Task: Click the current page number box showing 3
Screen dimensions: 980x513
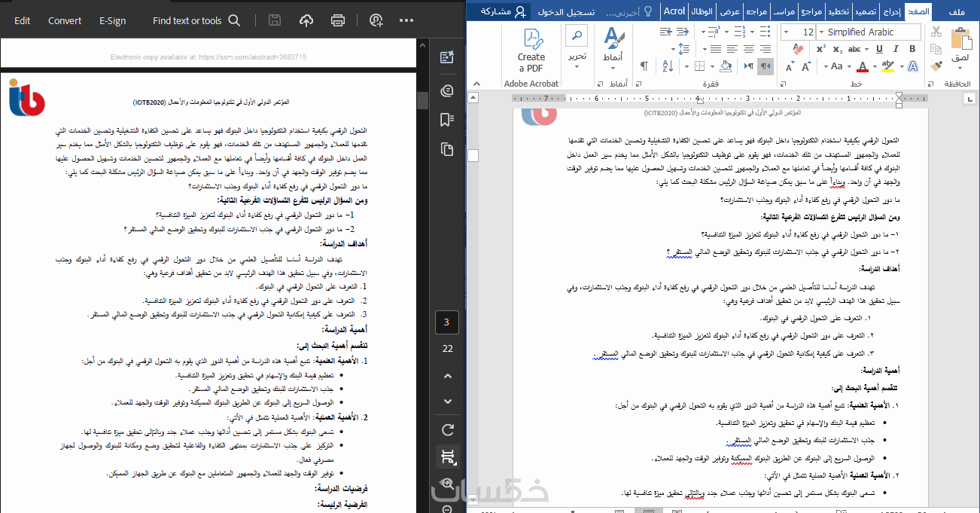Action: [447, 322]
